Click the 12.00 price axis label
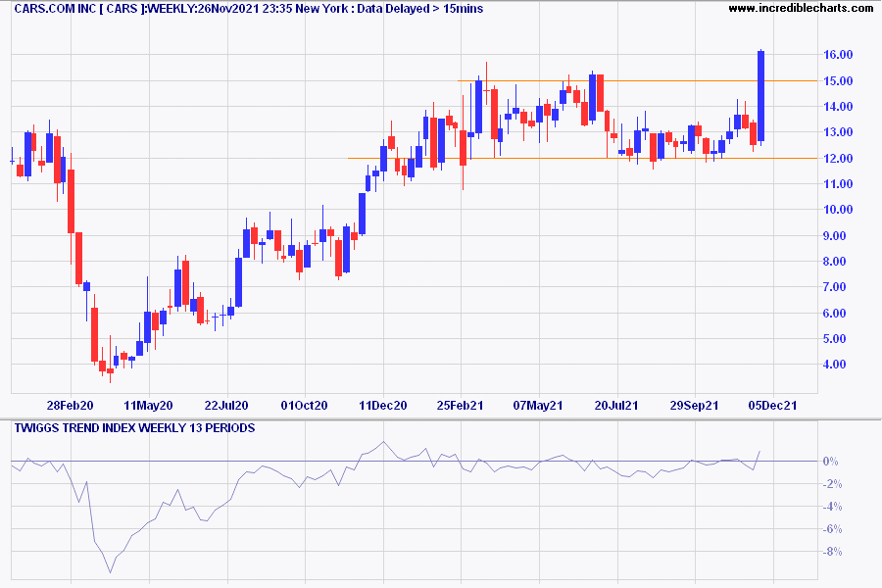Image resolution: width=882 pixels, height=588 pixels. click(x=838, y=158)
